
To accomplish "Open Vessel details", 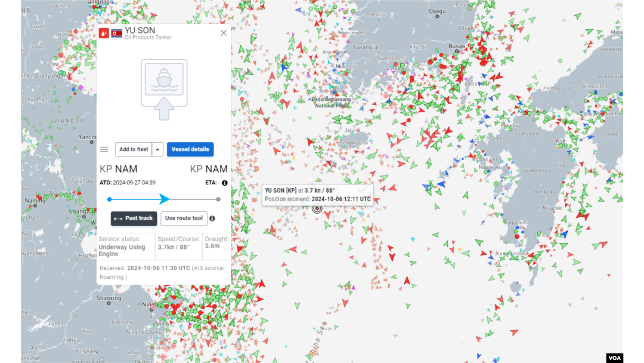I will click(190, 149).
